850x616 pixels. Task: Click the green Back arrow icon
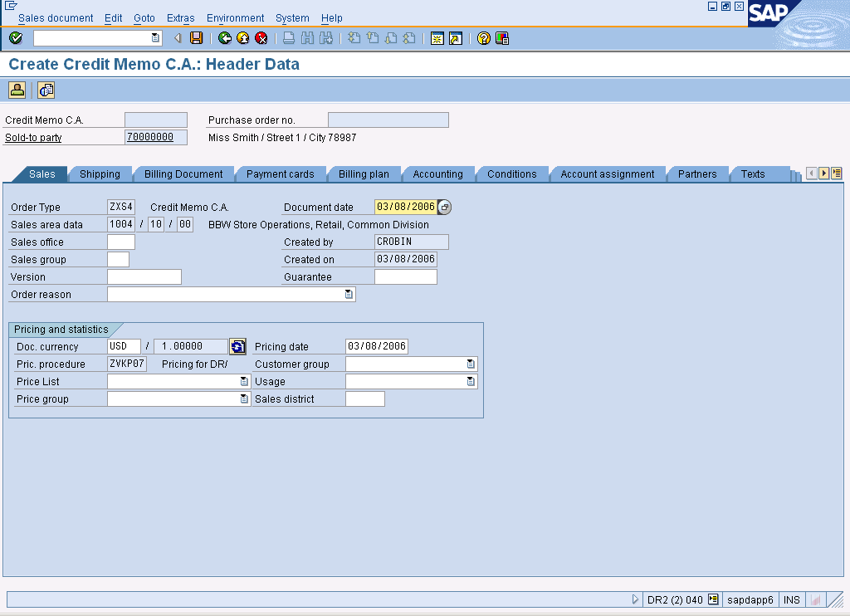click(x=224, y=38)
